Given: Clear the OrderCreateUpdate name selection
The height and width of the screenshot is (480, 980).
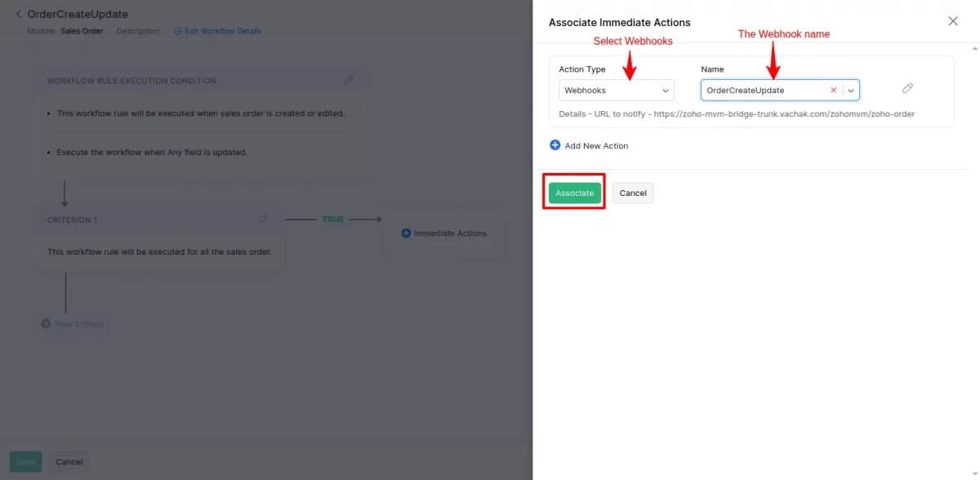Looking at the screenshot, I should click(x=833, y=90).
